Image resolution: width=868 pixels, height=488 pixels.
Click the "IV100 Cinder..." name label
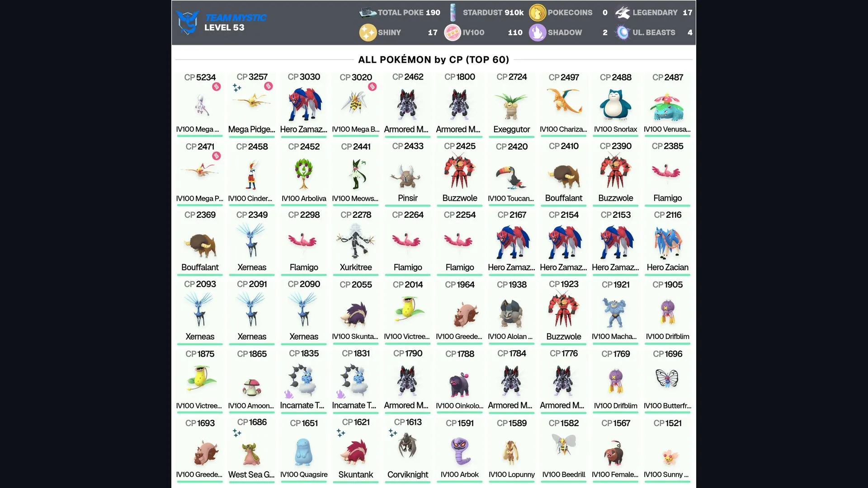tap(250, 198)
